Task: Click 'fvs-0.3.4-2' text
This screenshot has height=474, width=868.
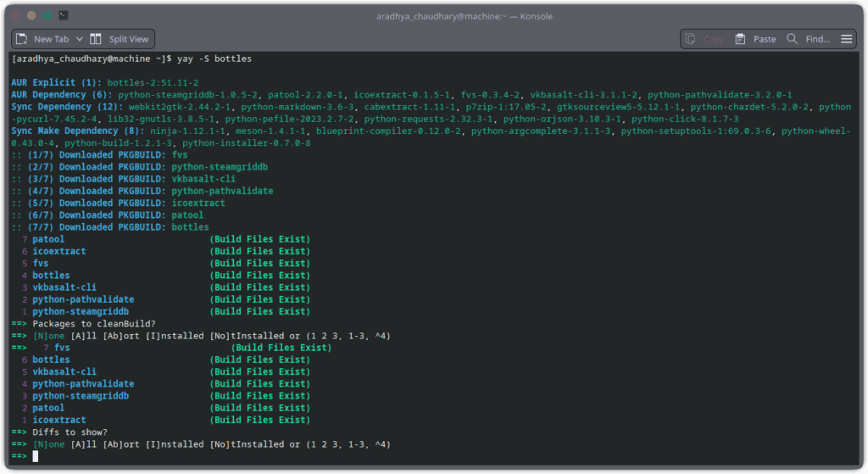Action: (x=491, y=95)
